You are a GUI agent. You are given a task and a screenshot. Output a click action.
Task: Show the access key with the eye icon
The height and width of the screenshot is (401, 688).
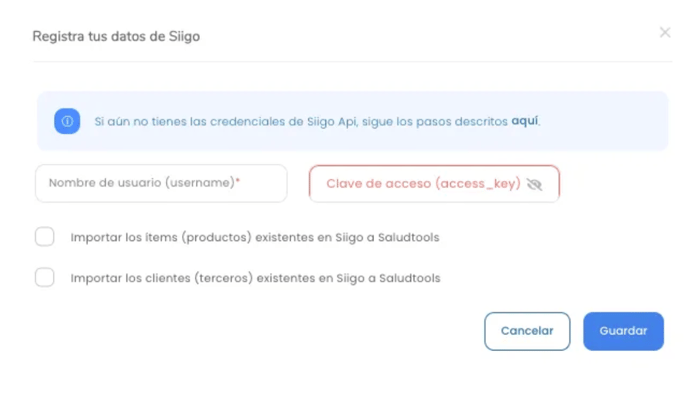pos(534,184)
